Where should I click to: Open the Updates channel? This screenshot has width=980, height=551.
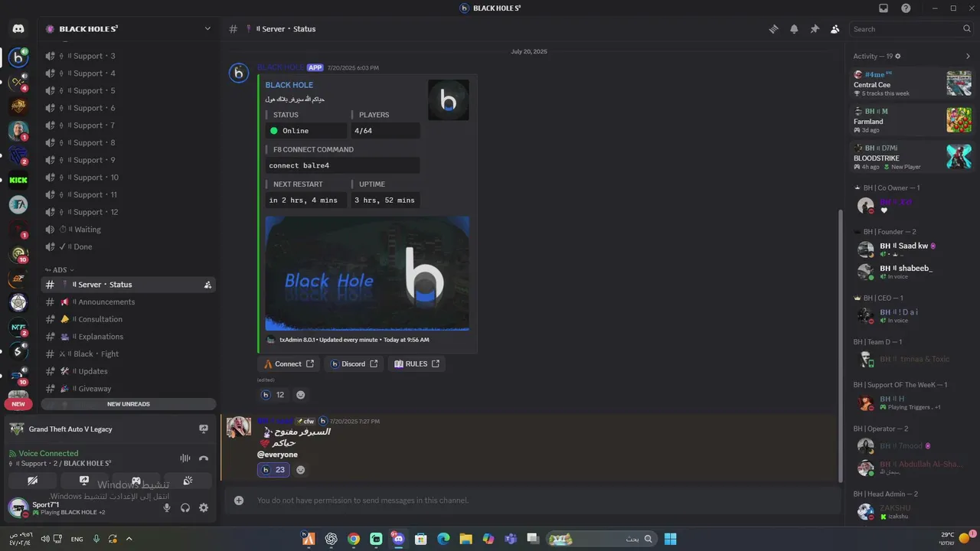coord(128,371)
